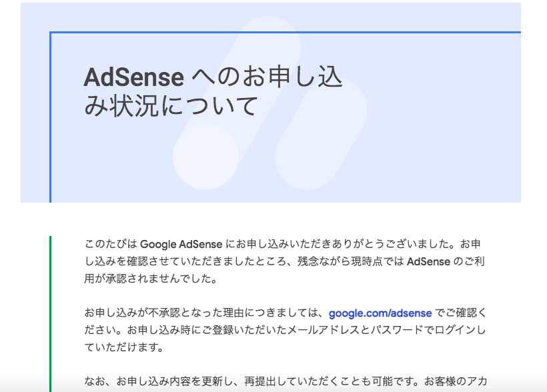Click the small circle of the AdSense logo

[x=206, y=157]
